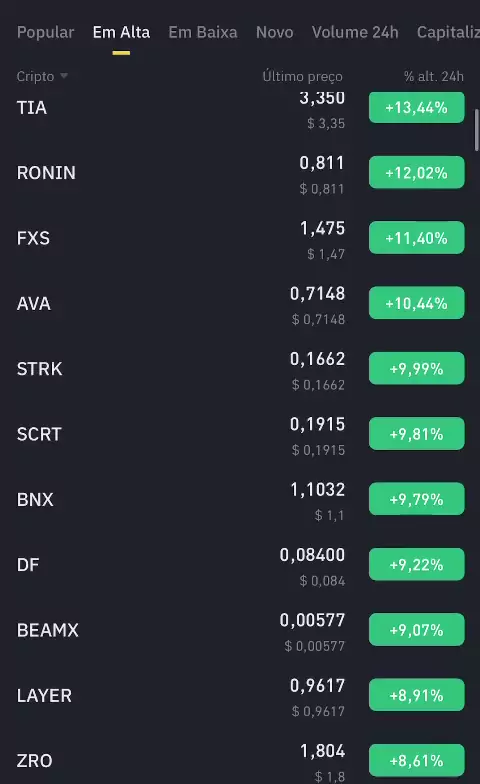This screenshot has height=784, width=480.
Task: Tap the BNX +9,79% green badge
Action: coord(416,499)
